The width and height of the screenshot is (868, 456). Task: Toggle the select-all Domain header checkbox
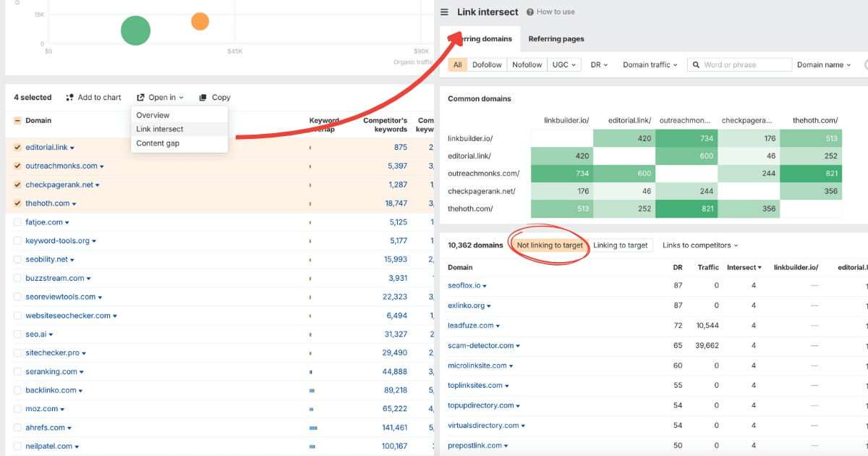coord(17,121)
